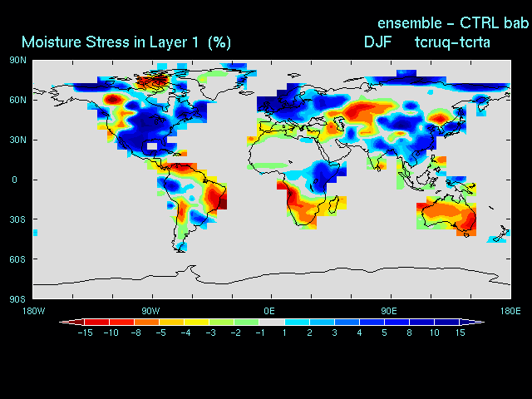Click the 'Moisture Stress in Layer 1 (%)' title
Screen dimensions: 532x399
[126, 42]
